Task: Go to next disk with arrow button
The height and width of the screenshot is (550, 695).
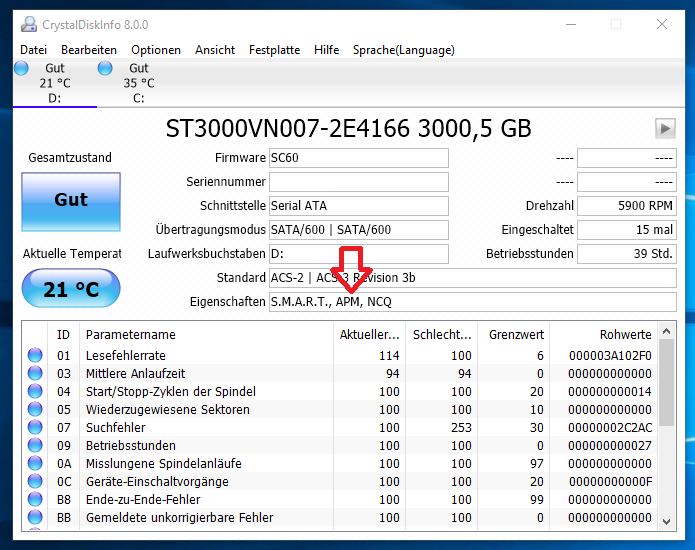Action: click(x=665, y=129)
